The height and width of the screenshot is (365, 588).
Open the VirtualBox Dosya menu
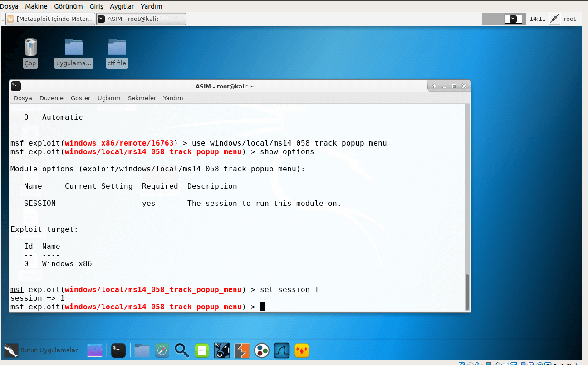[9, 6]
